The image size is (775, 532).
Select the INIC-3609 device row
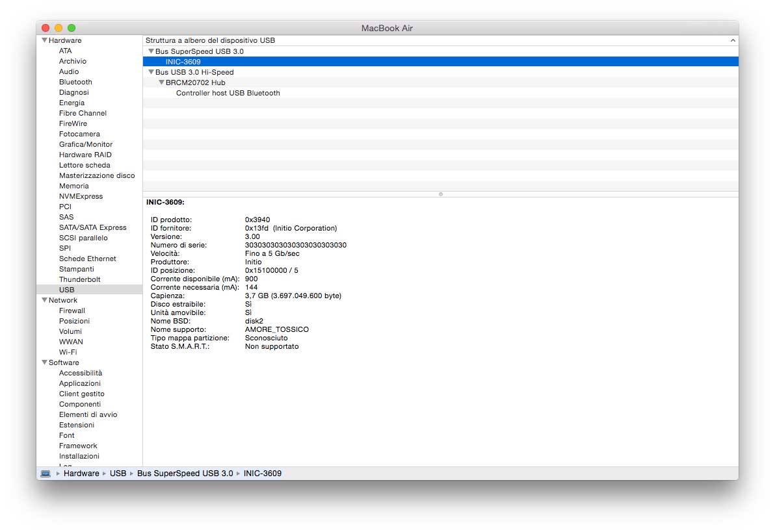point(183,62)
